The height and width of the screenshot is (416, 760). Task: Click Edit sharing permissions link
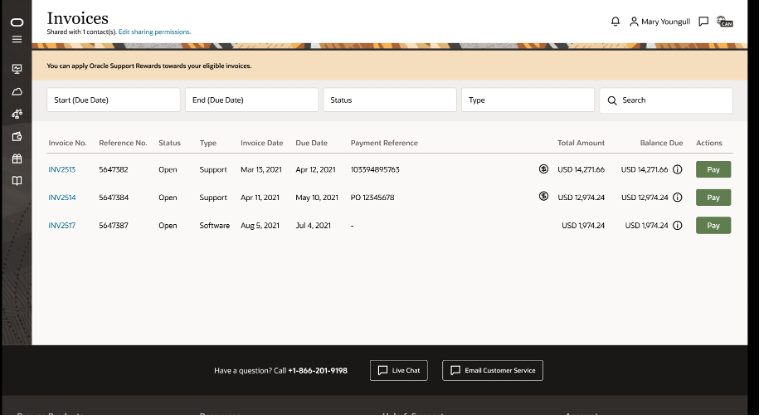(x=155, y=32)
